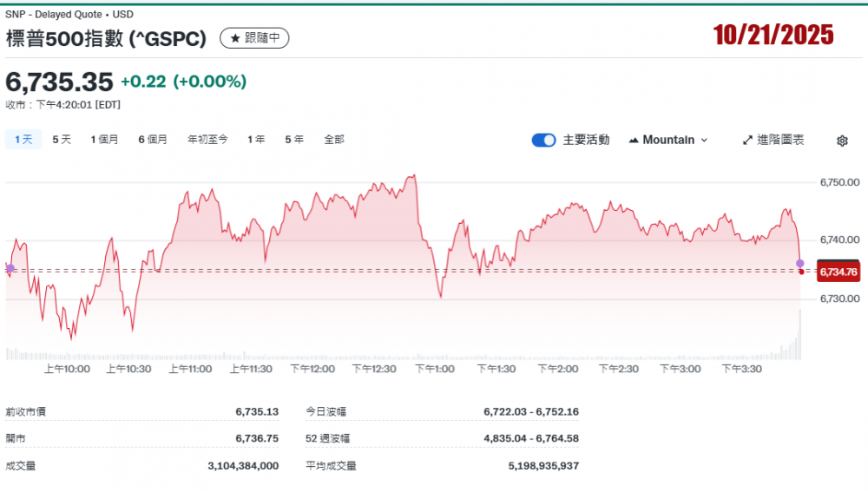The height and width of the screenshot is (492, 868).
Task: Click the chart's highest peak before 下午1:00
Action: pos(415,176)
